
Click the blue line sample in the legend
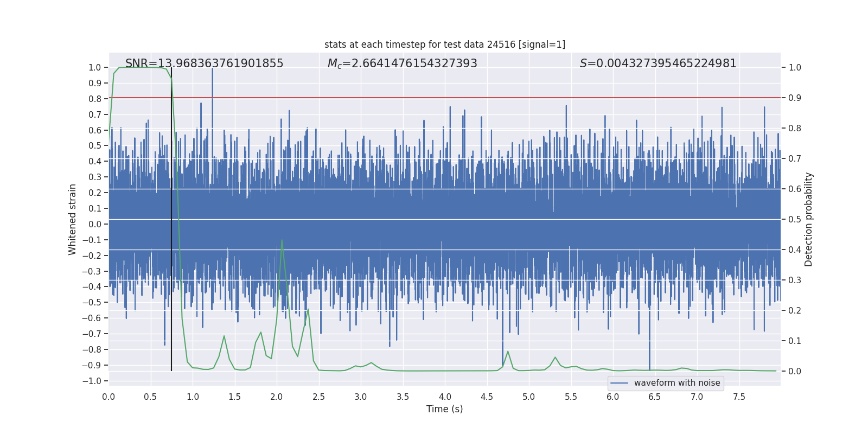[619, 383]
